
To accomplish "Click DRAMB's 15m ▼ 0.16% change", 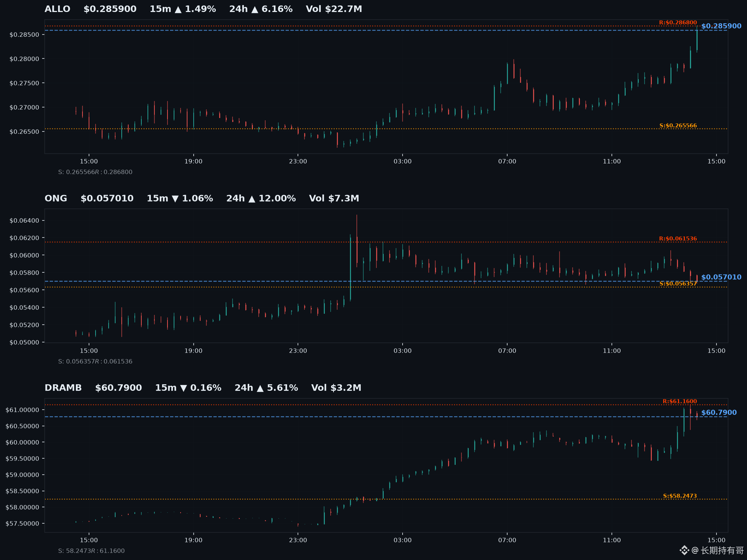I will (188, 388).
